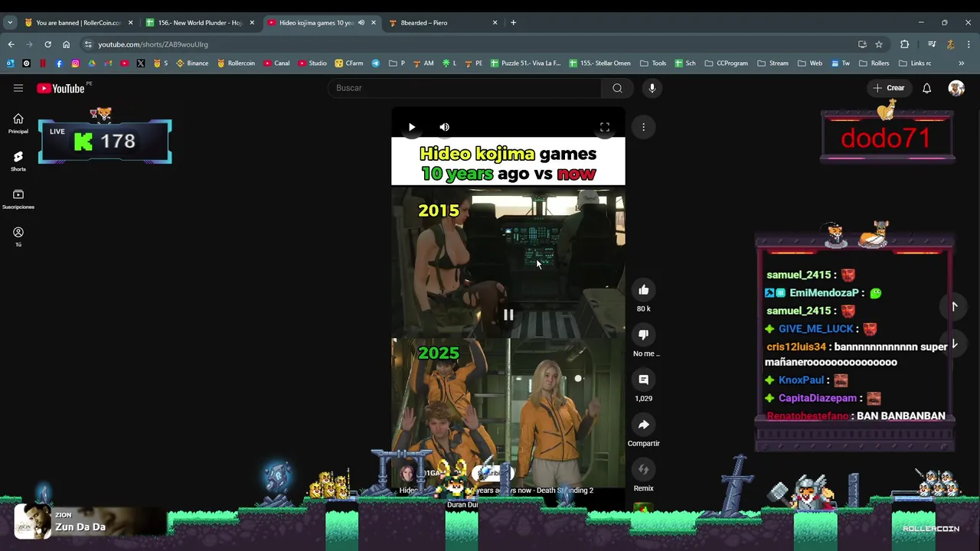Open browser home page
The image size is (980, 551).
click(x=66, y=44)
